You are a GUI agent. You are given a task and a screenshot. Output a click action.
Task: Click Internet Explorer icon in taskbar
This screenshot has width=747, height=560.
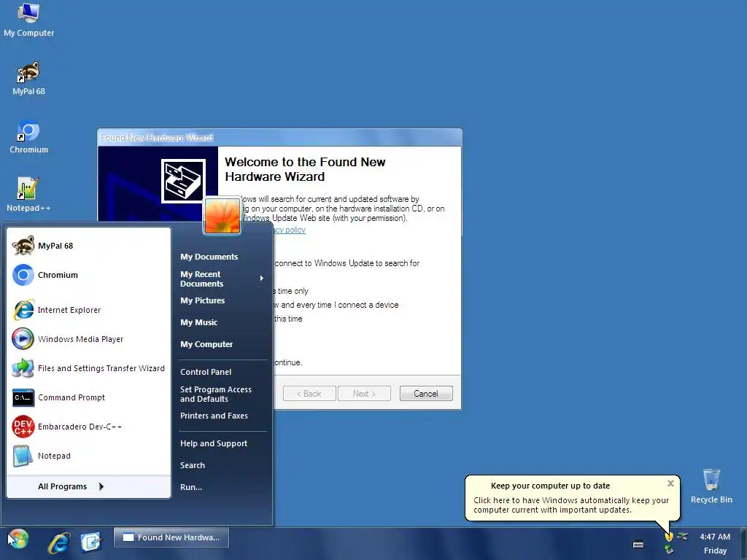[x=59, y=542]
